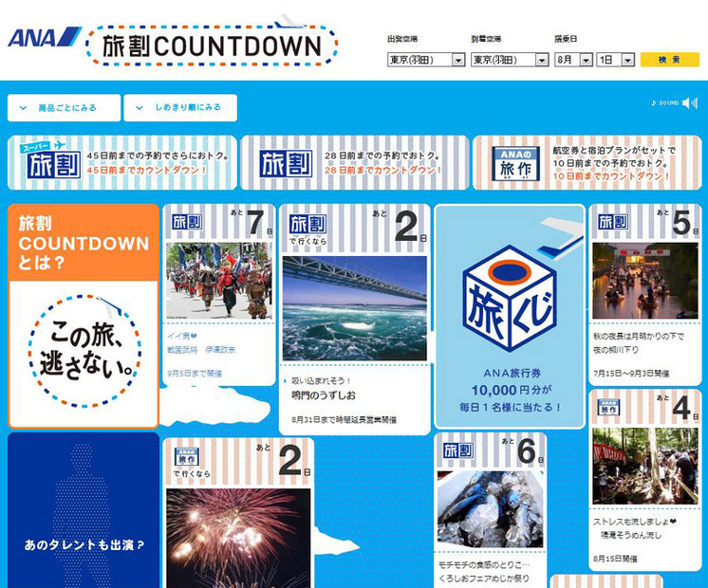Viewport: 708px width, 588px height.
Task: Select the 旅割 28-day countdown banner
Action: click(354, 162)
